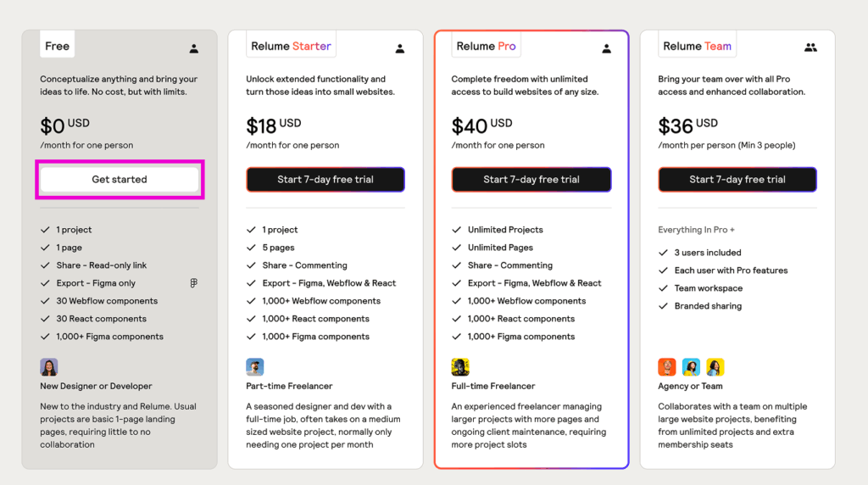Click checkmark beside Unlimited Projects
Image resolution: width=868 pixels, height=485 pixels.
(x=456, y=230)
